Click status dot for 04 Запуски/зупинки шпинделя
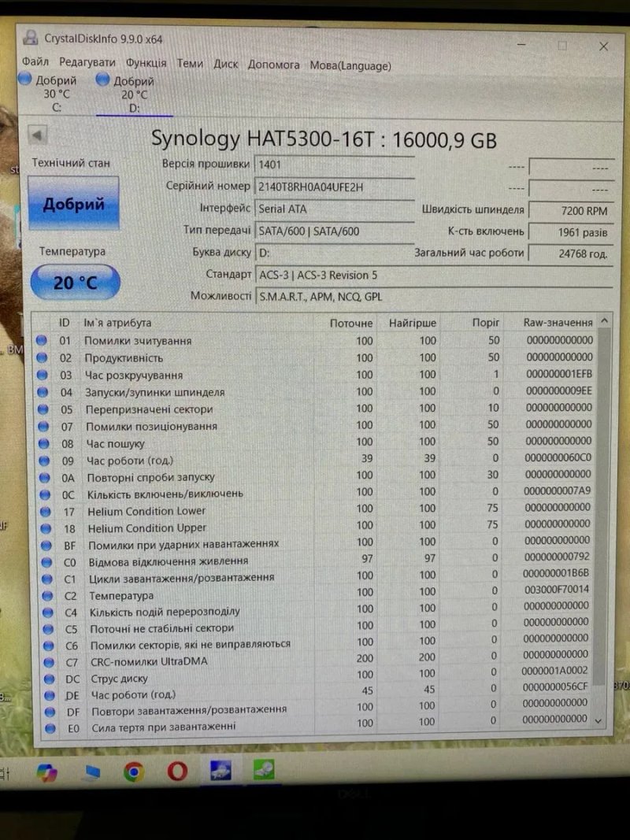630x840 pixels. (x=43, y=391)
